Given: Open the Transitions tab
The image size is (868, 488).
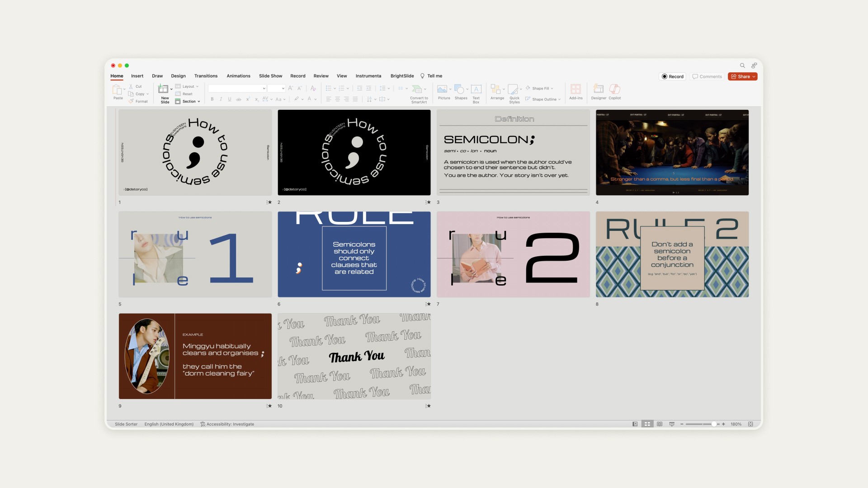Looking at the screenshot, I should pyautogui.click(x=206, y=76).
